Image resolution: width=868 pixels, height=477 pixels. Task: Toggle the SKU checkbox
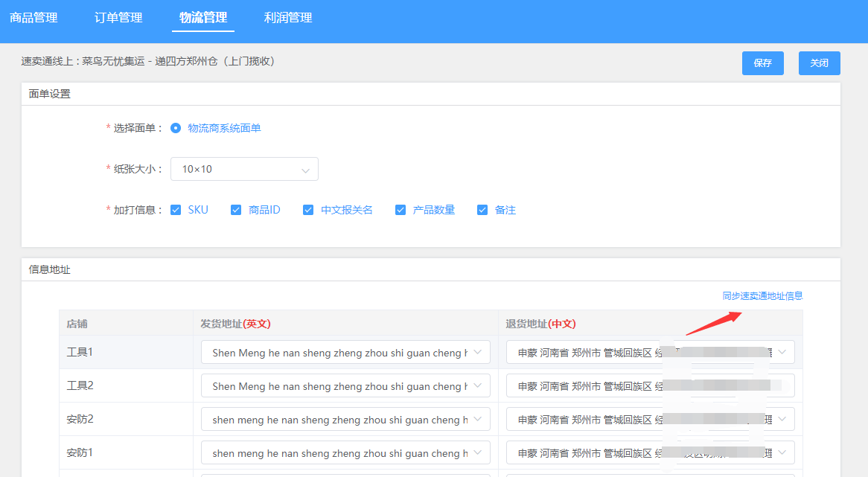174,210
